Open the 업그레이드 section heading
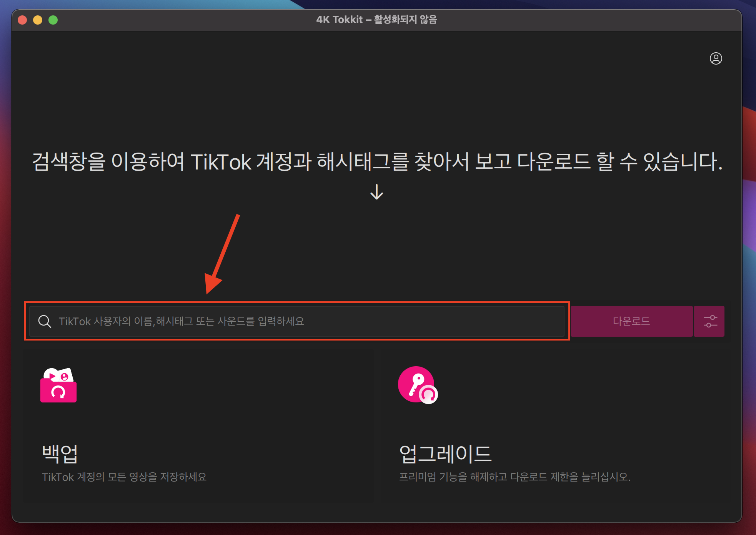756x535 pixels. [445, 454]
